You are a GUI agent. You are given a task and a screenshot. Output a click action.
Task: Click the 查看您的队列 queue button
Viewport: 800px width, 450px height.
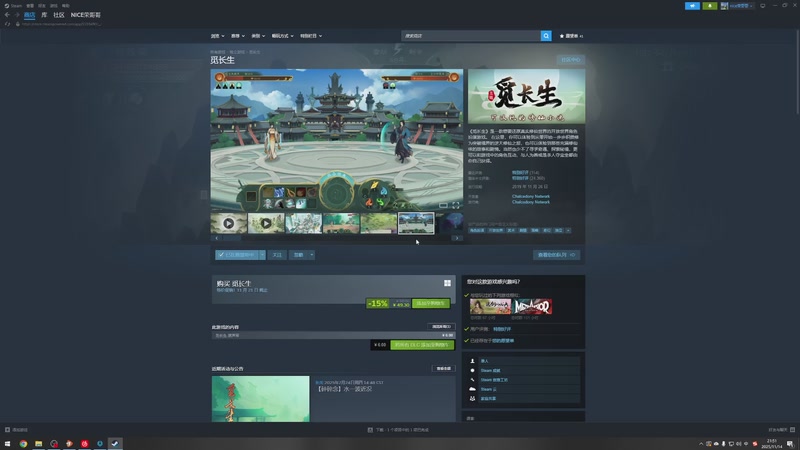556,255
